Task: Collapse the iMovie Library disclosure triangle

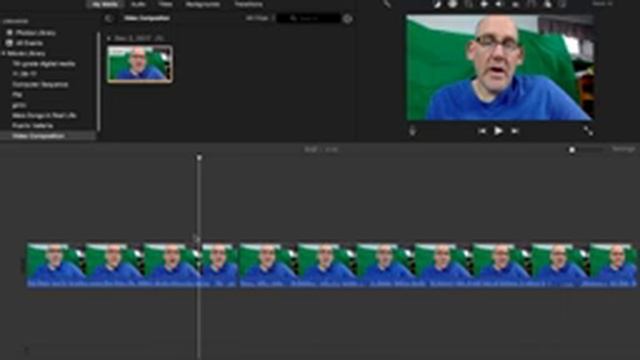Action: coord(4,53)
